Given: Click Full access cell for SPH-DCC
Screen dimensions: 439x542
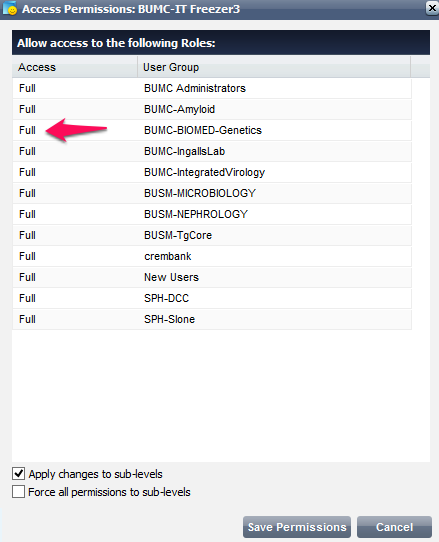Looking at the screenshot, I should (x=27, y=298).
